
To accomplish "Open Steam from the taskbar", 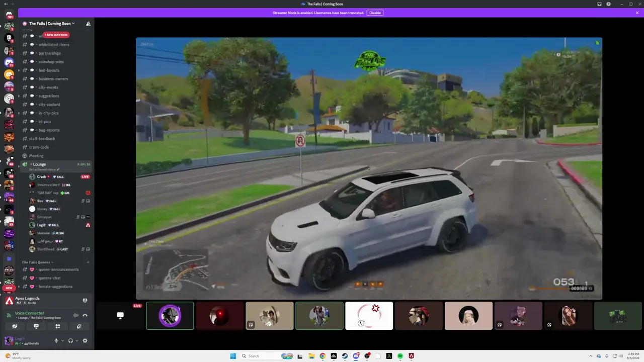I will (345, 356).
